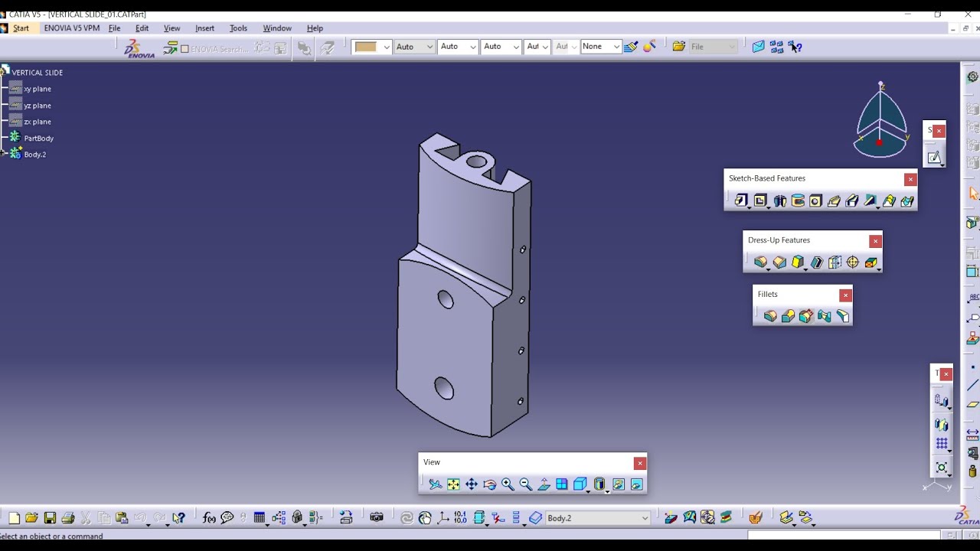Viewport: 980px width, 551px height.
Task: Click the Shaft tool icon
Action: [x=779, y=201]
